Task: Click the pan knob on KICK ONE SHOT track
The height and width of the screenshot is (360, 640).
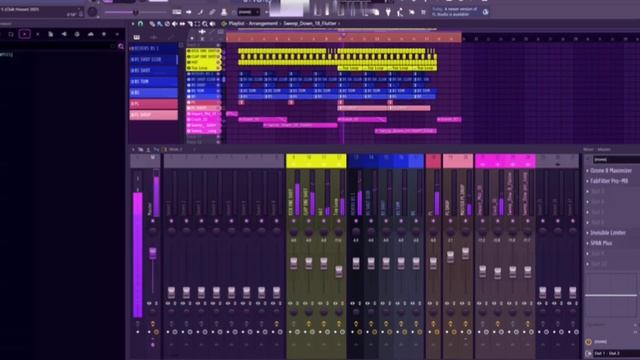Action: pos(293,232)
